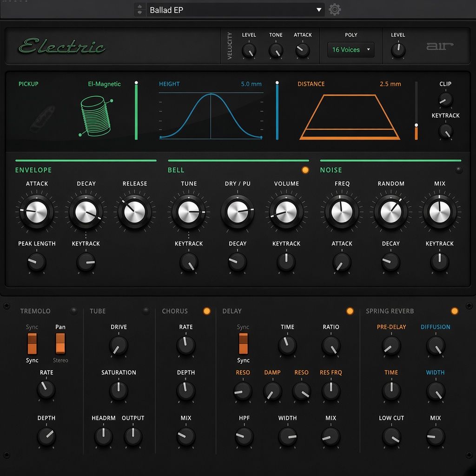Flip the Delay Sync switch
This screenshot has height=476, width=476.
[243, 344]
